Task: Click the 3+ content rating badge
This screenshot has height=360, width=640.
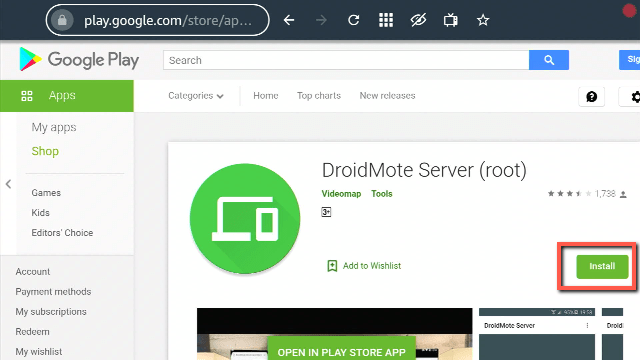Action: tap(326, 212)
